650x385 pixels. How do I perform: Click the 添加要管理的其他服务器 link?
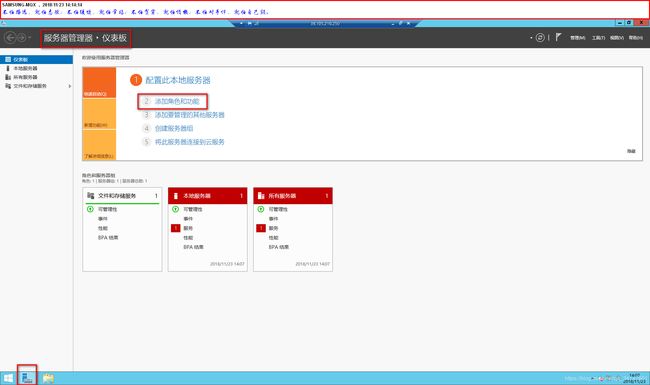pos(189,115)
